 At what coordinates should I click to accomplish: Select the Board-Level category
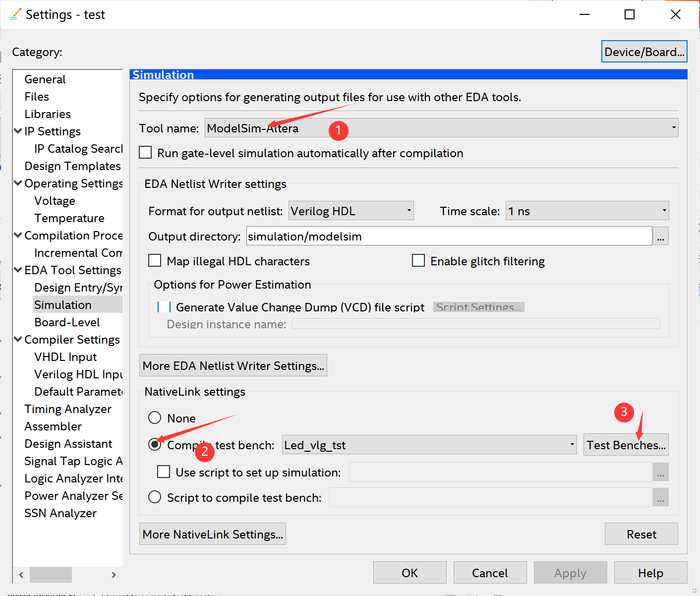click(x=66, y=322)
